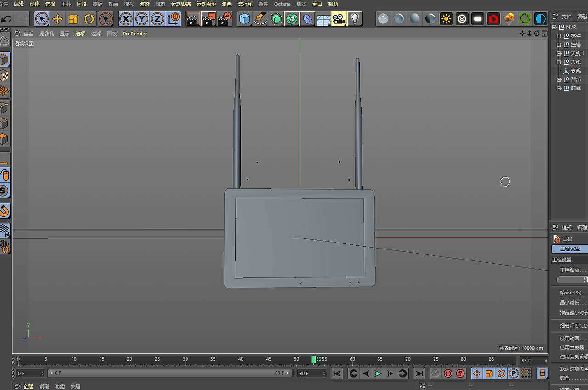Jump to the end of the animation
588x390 pixels.
tap(419, 373)
